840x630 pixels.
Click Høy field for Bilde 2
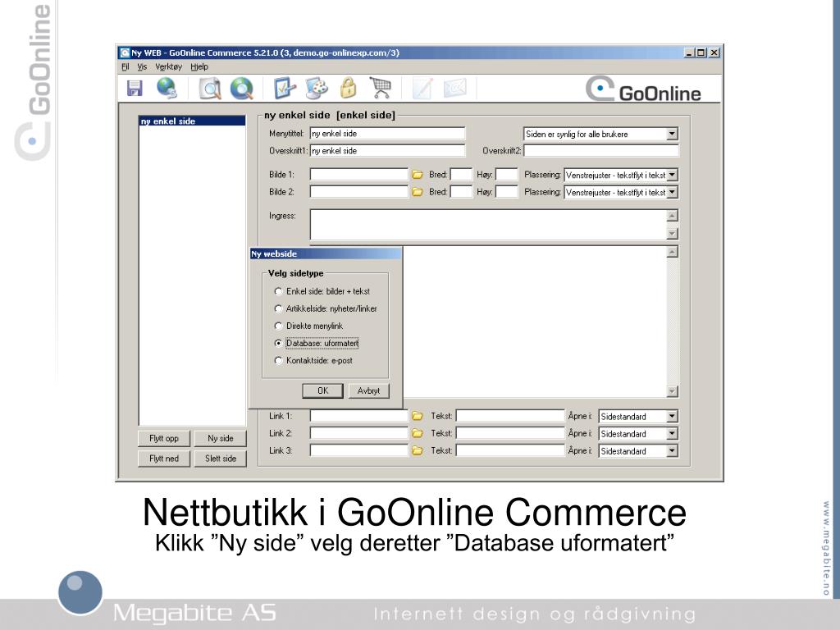[x=507, y=192]
